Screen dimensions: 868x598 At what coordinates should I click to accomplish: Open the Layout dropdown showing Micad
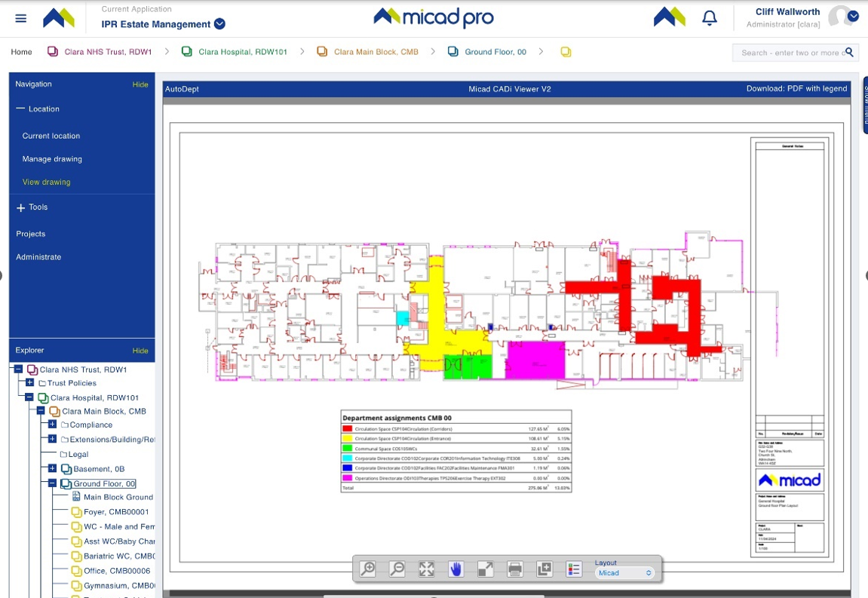pos(624,573)
